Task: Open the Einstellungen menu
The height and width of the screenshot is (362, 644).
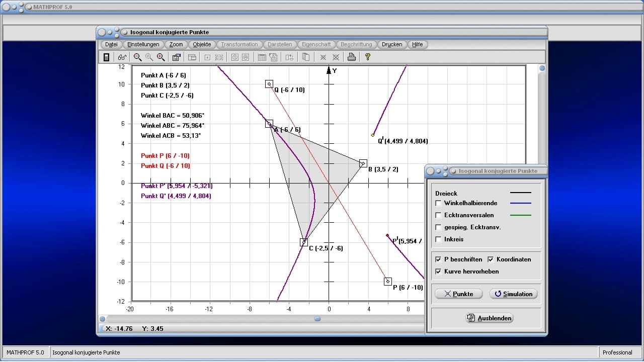Action: (143, 44)
